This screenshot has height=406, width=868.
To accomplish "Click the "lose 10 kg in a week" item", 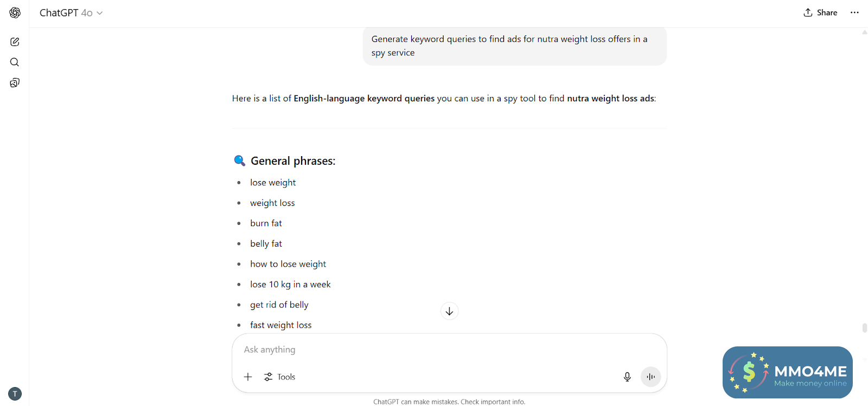I will point(290,285).
